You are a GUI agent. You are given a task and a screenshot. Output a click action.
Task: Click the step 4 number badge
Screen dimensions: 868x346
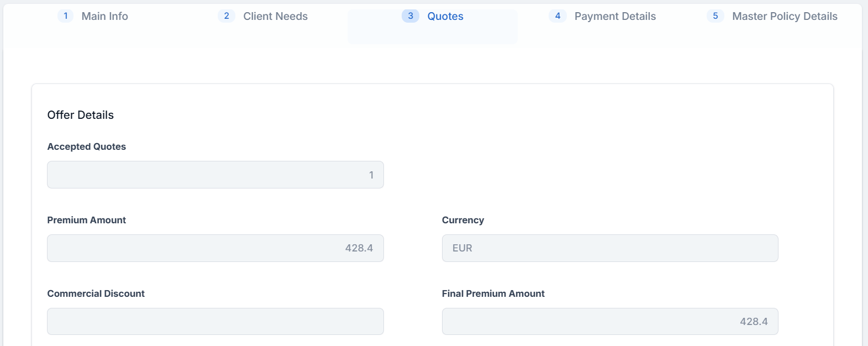pyautogui.click(x=557, y=16)
